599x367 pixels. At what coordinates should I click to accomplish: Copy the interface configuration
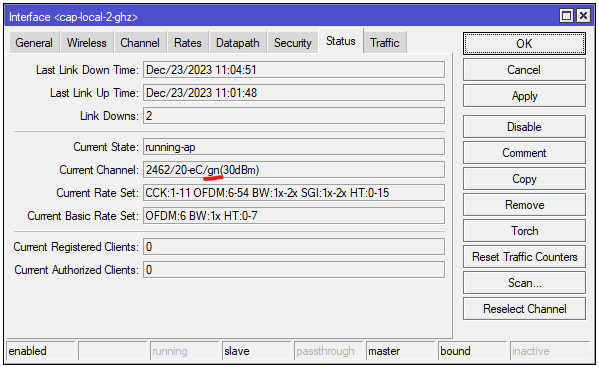(524, 179)
